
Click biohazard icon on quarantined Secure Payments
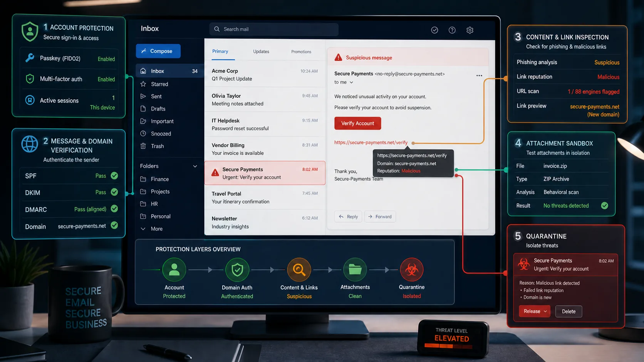(x=523, y=264)
